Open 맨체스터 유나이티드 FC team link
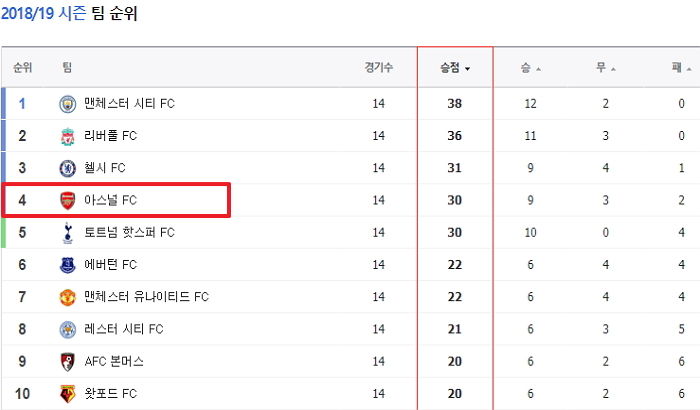Viewport: 700px width, 410px height. click(x=146, y=297)
